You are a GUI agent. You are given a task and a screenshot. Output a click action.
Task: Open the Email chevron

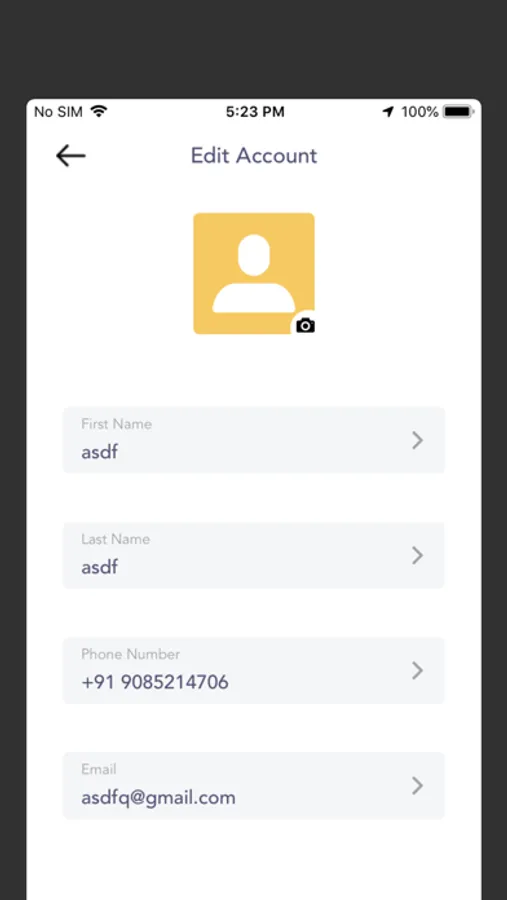(417, 785)
